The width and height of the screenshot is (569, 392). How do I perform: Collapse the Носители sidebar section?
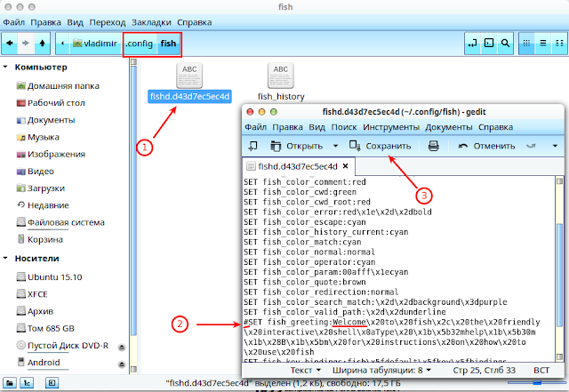(5, 259)
